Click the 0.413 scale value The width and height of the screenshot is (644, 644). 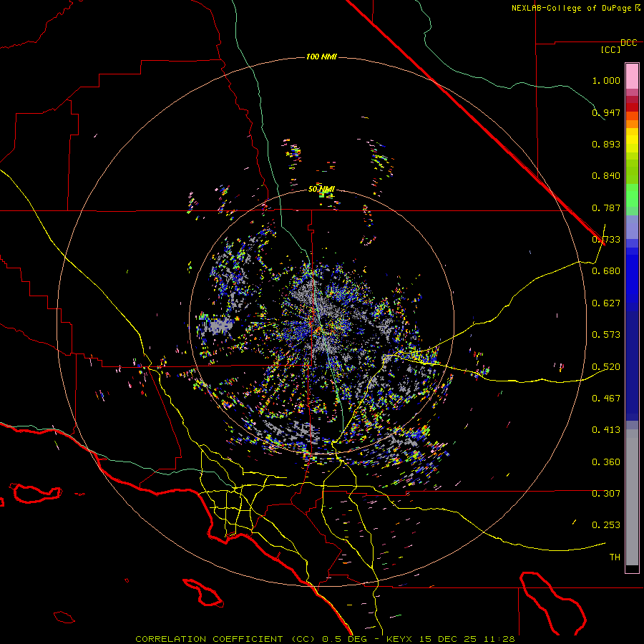pyautogui.click(x=606, y=430)
